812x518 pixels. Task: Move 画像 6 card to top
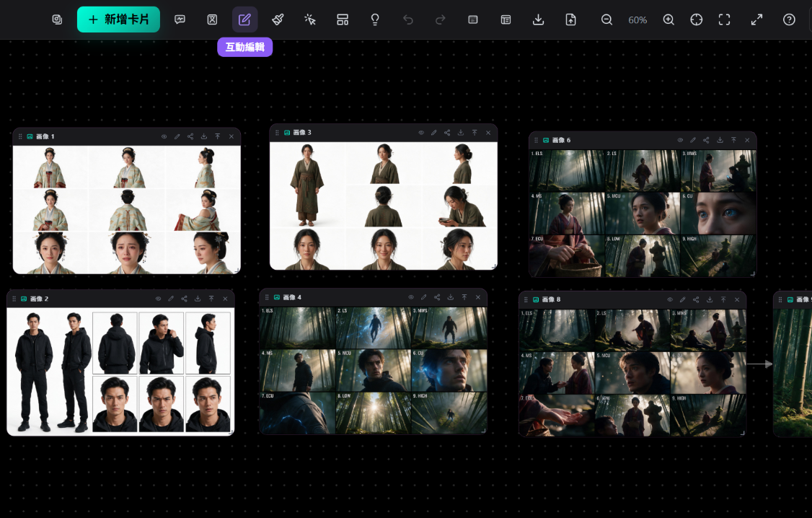733,141
